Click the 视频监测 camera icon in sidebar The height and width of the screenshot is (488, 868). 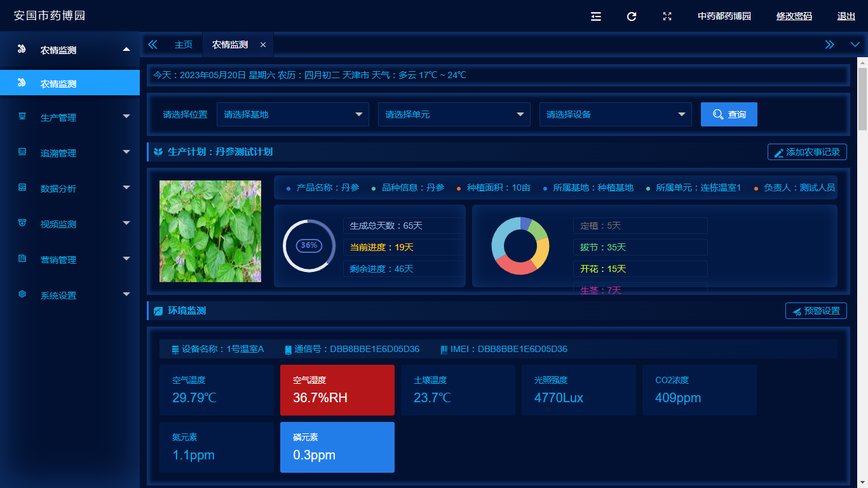pos(22,222)
